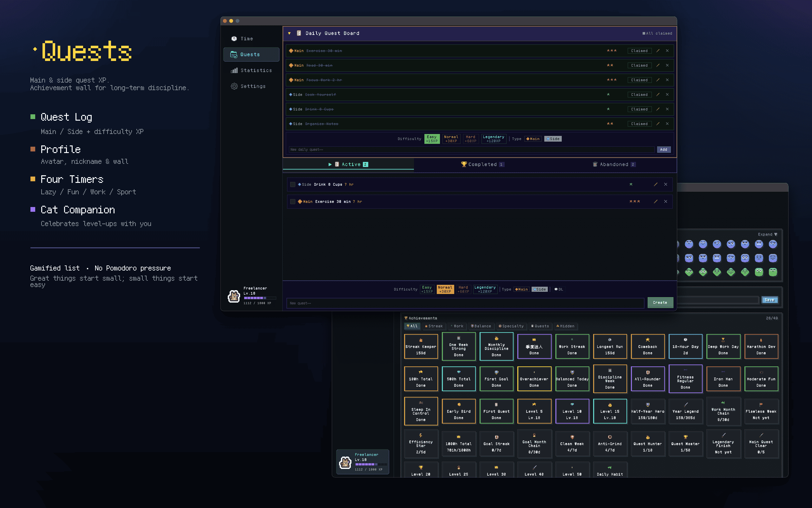Filter achievements by Streak
The height and width of the screenshot is (508, 812).
[434, 326]
